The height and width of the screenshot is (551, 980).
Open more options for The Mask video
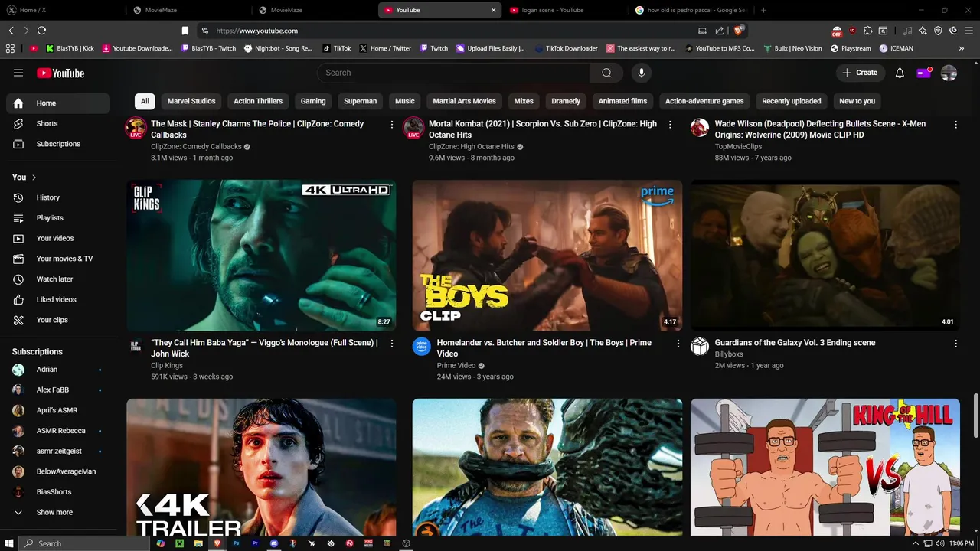click(x=392, y=124)
